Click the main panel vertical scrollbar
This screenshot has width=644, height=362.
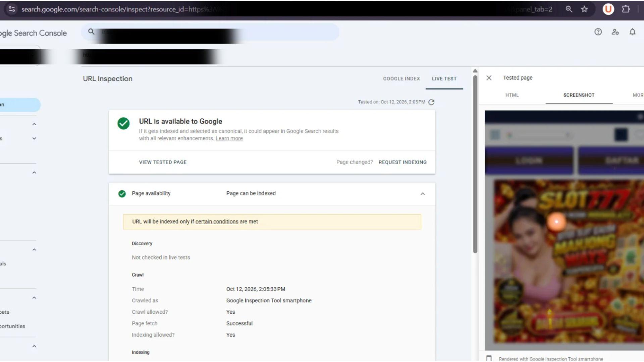click(475, 164)
